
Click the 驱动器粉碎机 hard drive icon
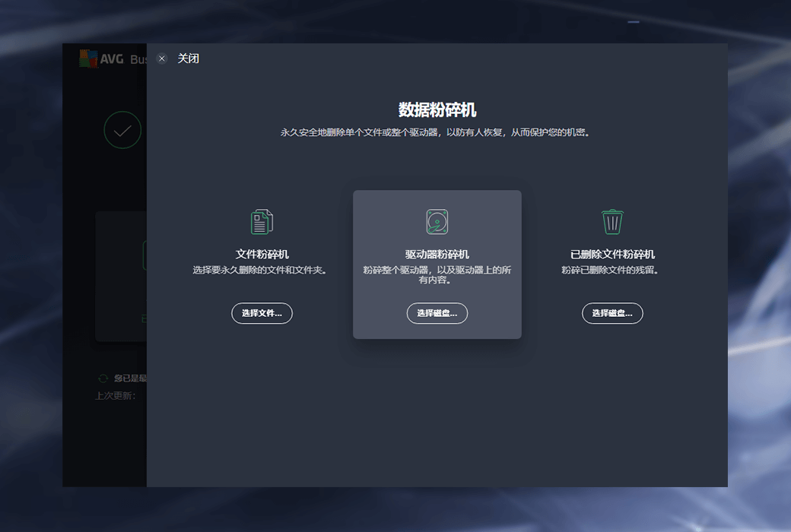437,222
